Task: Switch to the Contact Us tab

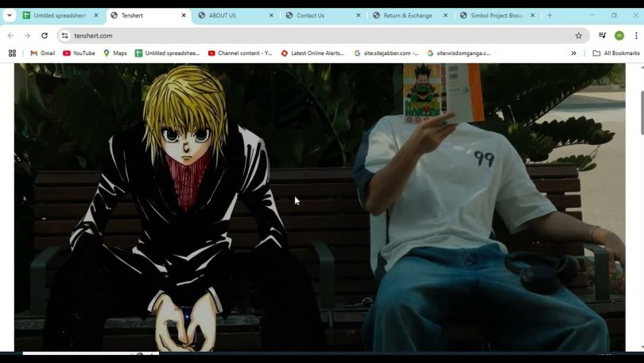Action: (324, 15)
